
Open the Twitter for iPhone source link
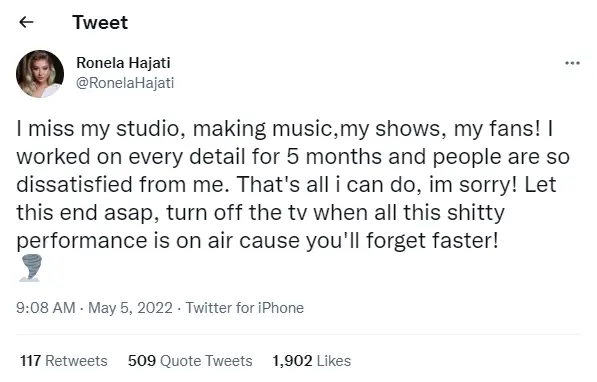[244, 308]
